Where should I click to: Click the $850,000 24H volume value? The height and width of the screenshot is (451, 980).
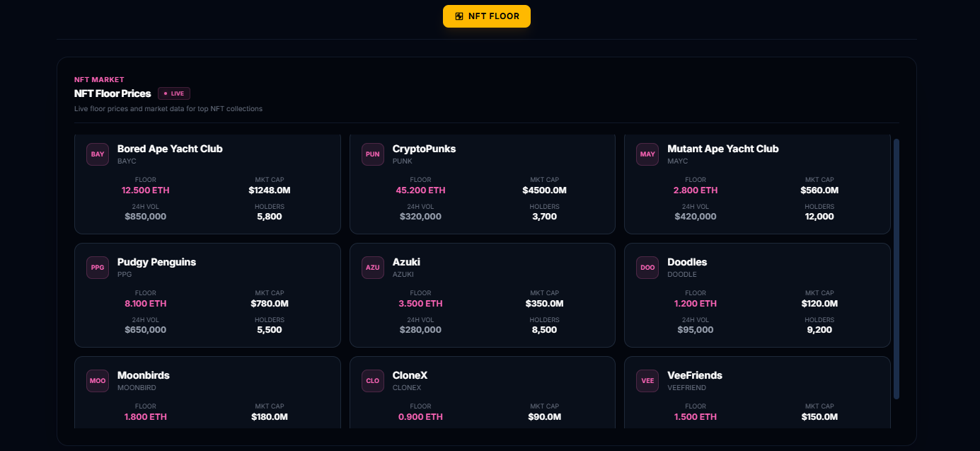pos(146,217)
